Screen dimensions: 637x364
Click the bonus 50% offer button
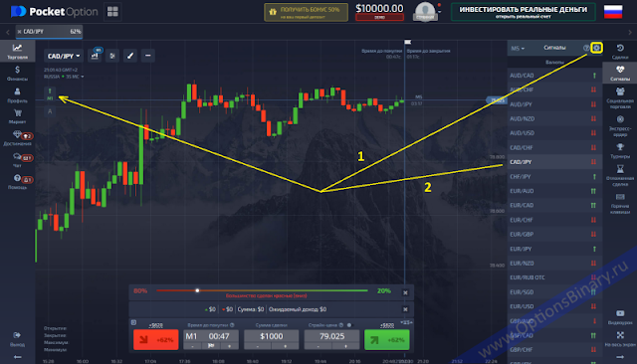(x=306, y=12)
